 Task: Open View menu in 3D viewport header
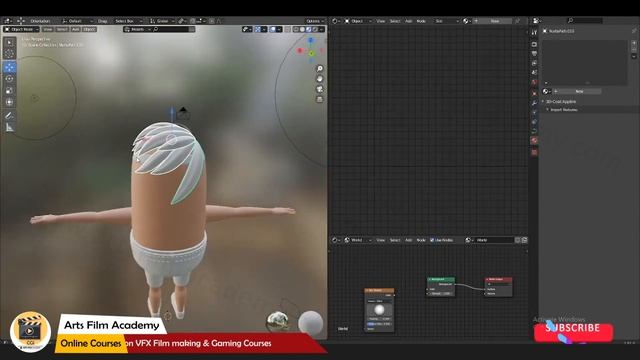pos(48,29)
